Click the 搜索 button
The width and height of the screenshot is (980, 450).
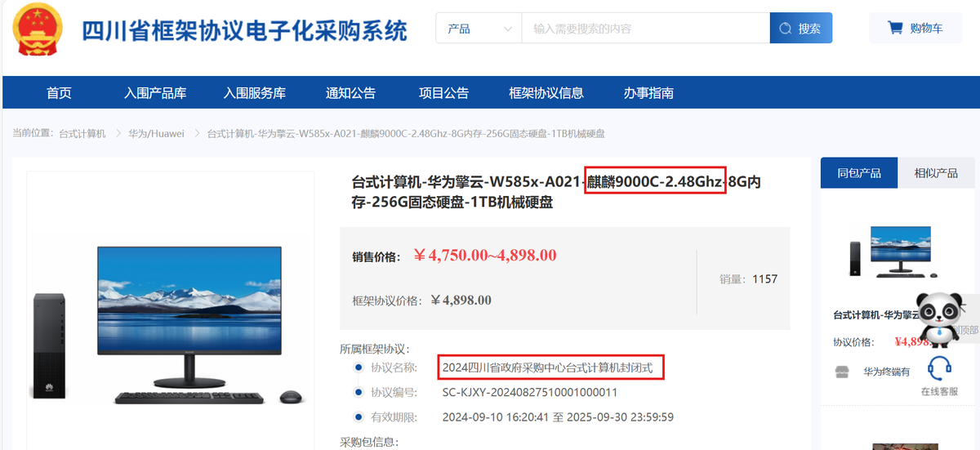[801, 29]
